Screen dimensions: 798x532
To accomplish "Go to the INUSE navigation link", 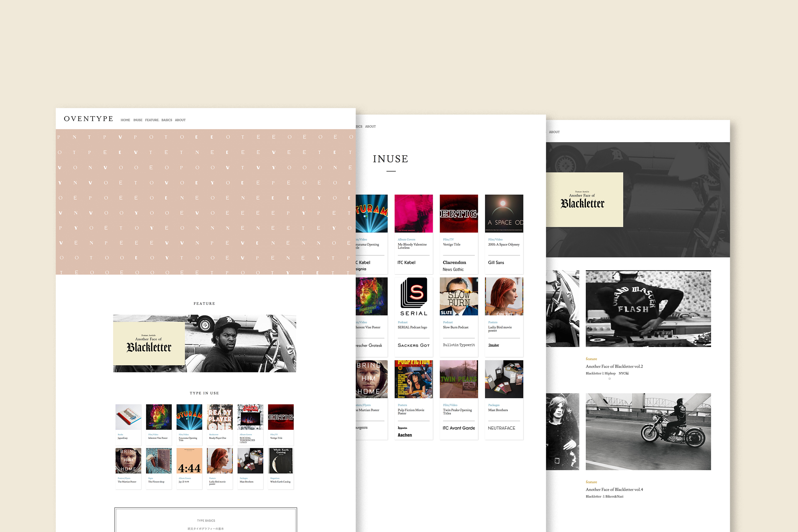I will (138, 120).
